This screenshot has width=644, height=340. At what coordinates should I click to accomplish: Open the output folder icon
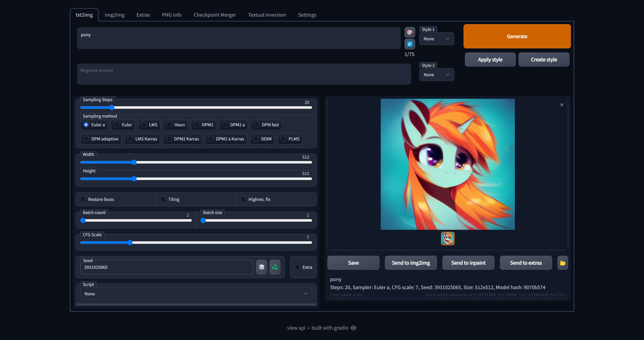[x=562, y=263]
